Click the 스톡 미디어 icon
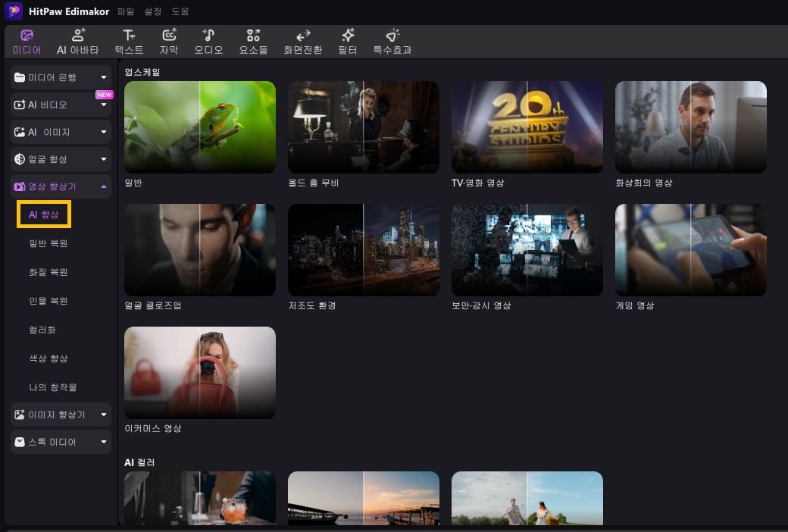 pos(20,442)
